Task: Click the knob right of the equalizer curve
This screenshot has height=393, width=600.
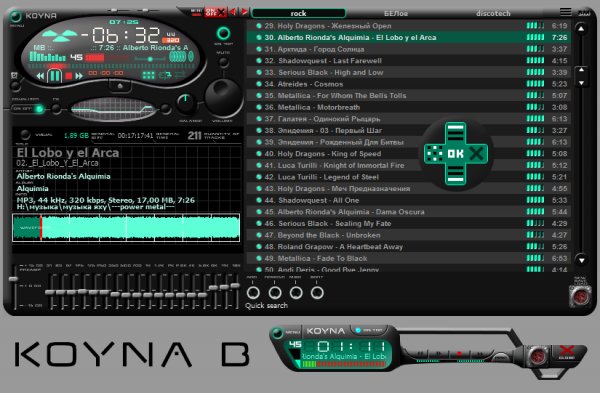Action: pyautogui.click(x=165, y=109)
